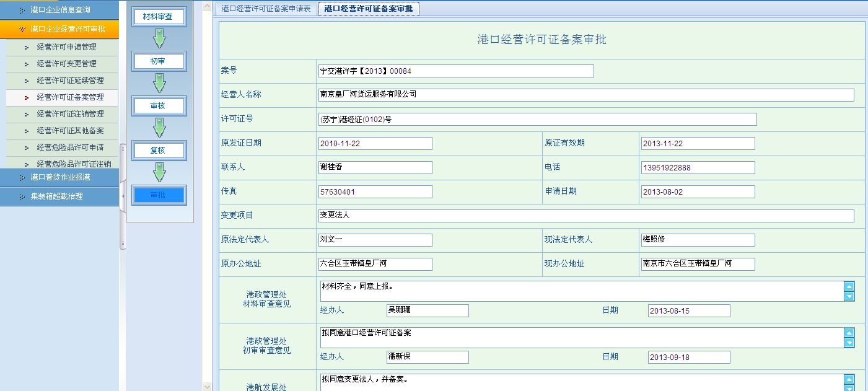Open 经营许可变更管理 in the sidebar
The height and width of the screenshot is (391, 868).
[x=66, y=64]
